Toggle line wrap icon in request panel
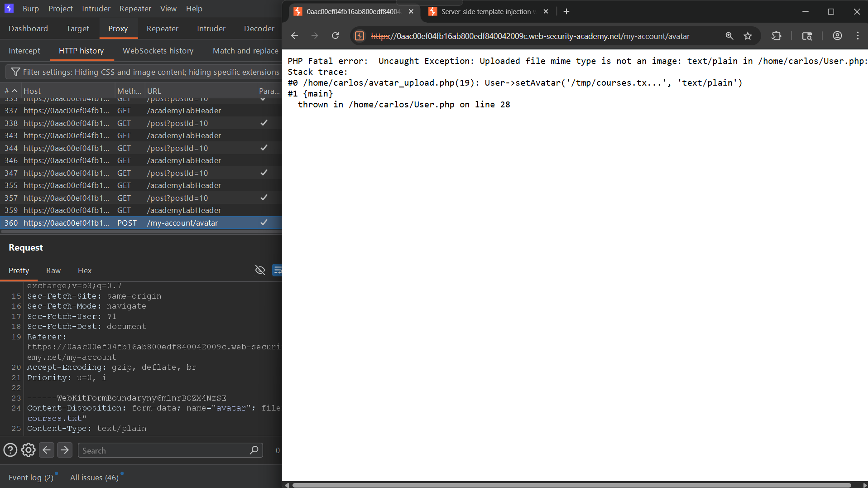The height and width of the screenshot is (488, 868). click(277, 270)
